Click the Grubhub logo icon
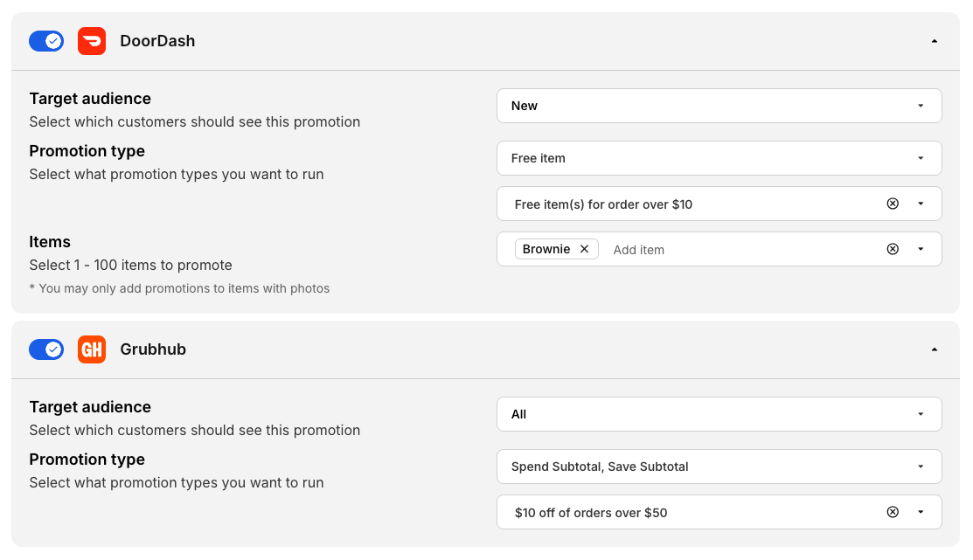The height and width of the screenshot is (560, 973). pos(92,349)
